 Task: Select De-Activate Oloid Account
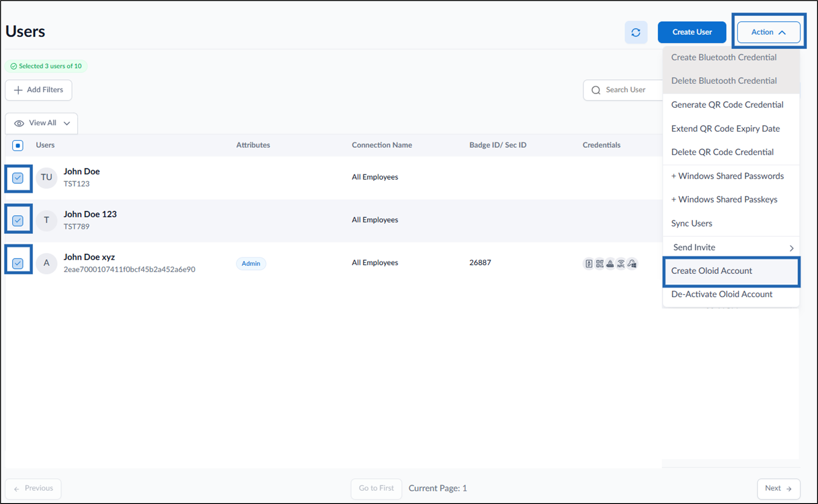click(x=731, y=294)
